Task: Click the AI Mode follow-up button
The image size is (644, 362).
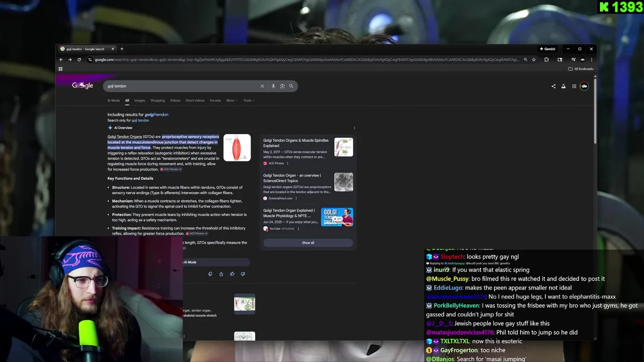Action: pyautogui.click(x=216, y=262)
